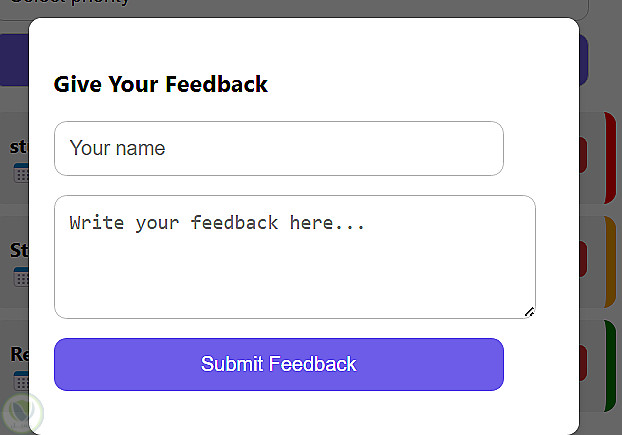Viewport: 622px width, 435px height.
Task: Click the red button on the red-bordered card
Action: click(583, 155)
